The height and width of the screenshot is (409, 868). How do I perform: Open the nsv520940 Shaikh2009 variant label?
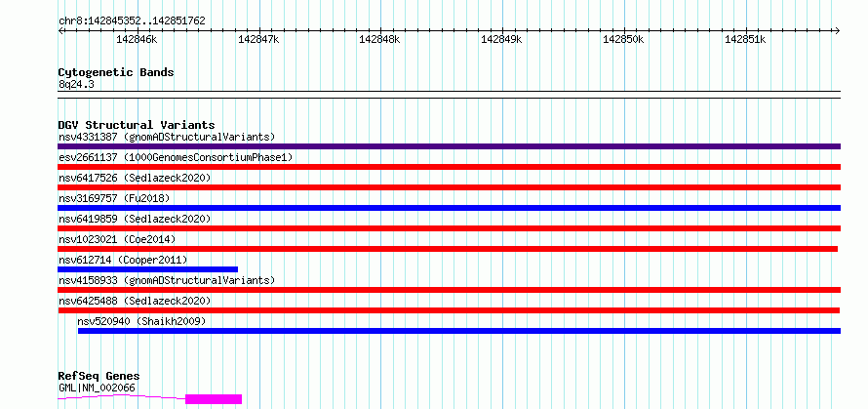coord(141,321)
